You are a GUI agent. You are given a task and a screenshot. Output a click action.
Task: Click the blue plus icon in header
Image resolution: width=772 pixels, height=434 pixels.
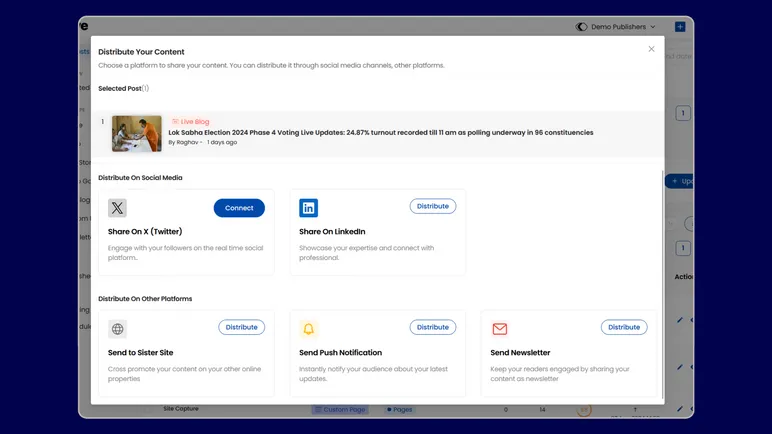[680, 27]
